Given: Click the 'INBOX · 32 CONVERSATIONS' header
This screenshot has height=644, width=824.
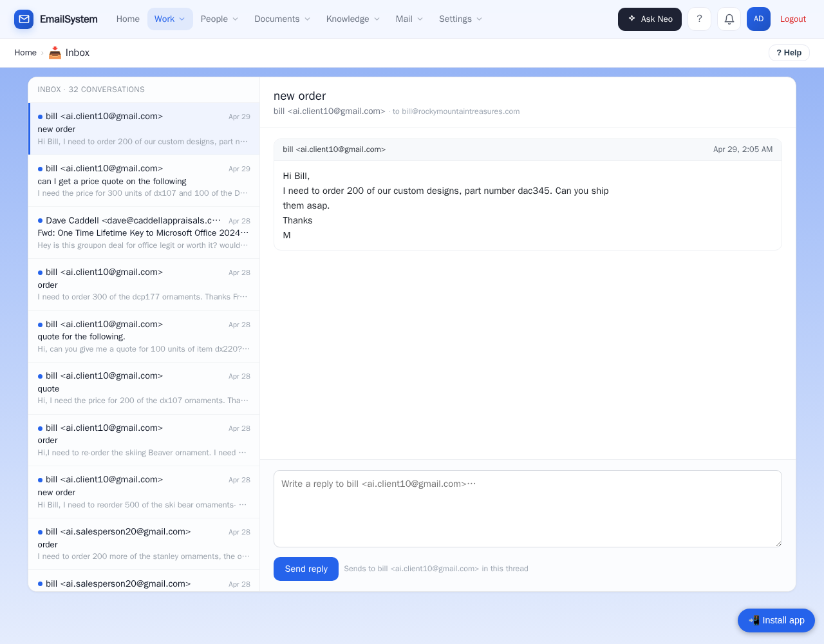Looking at the screenshot, I should (91, 90).
